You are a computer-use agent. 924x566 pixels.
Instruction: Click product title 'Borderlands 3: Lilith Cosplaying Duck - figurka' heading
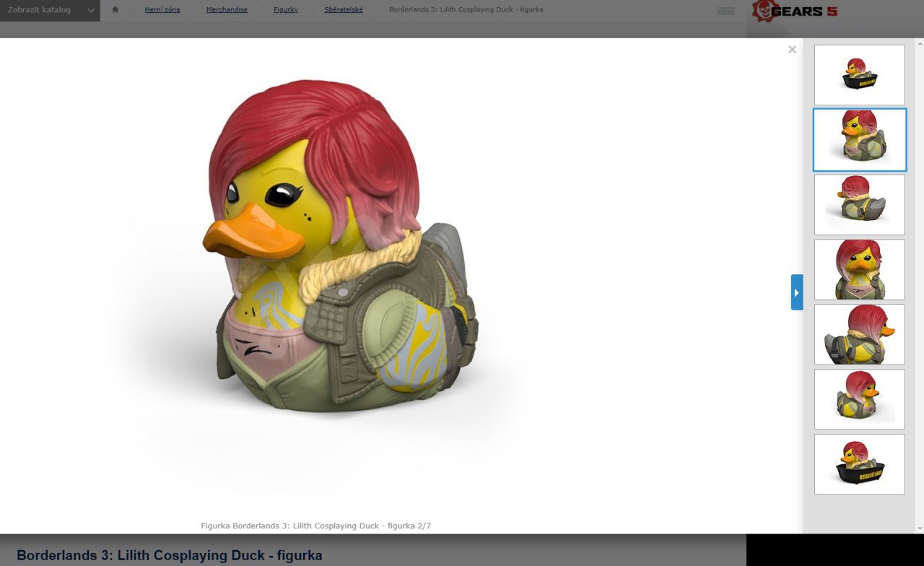click(x=170, y=555)
